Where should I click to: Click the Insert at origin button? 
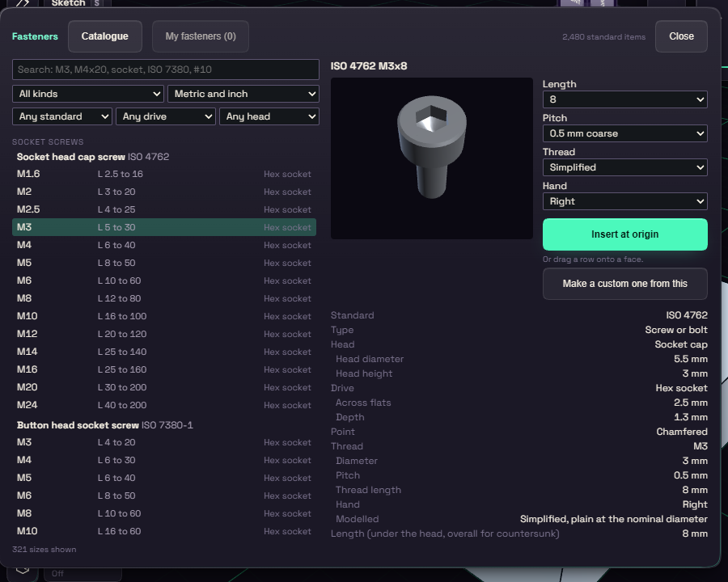point(625,234)
